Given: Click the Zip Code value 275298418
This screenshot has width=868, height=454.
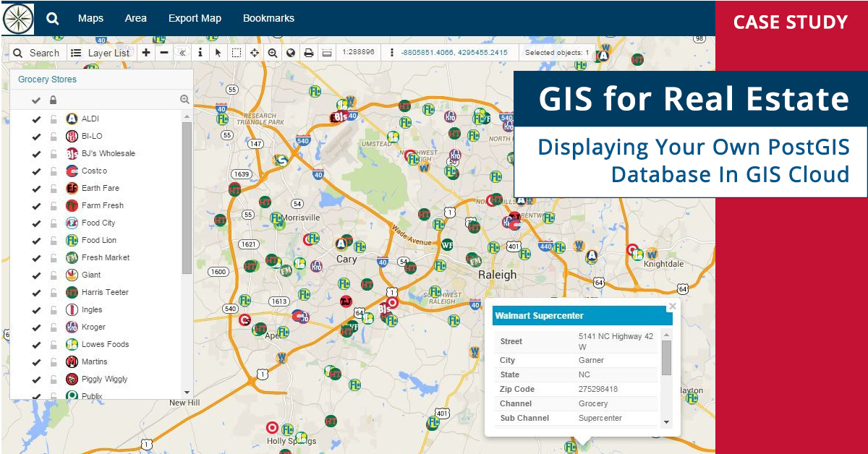Looking at the screenshot, I should [598, 389].
